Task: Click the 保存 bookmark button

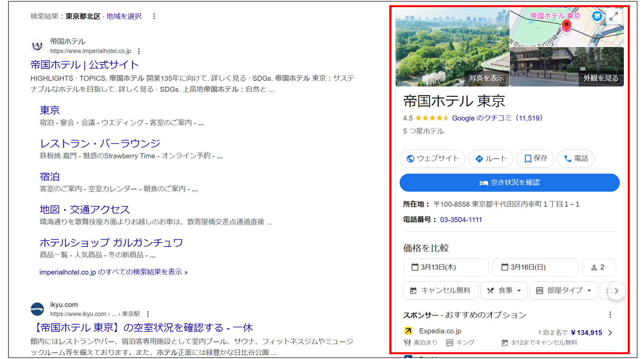Action: tap(535, 159)
